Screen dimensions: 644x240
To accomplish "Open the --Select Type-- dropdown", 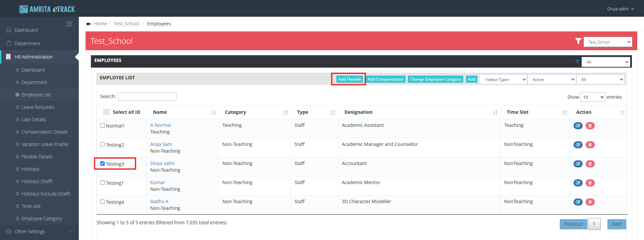I will (x=503, y=80).
